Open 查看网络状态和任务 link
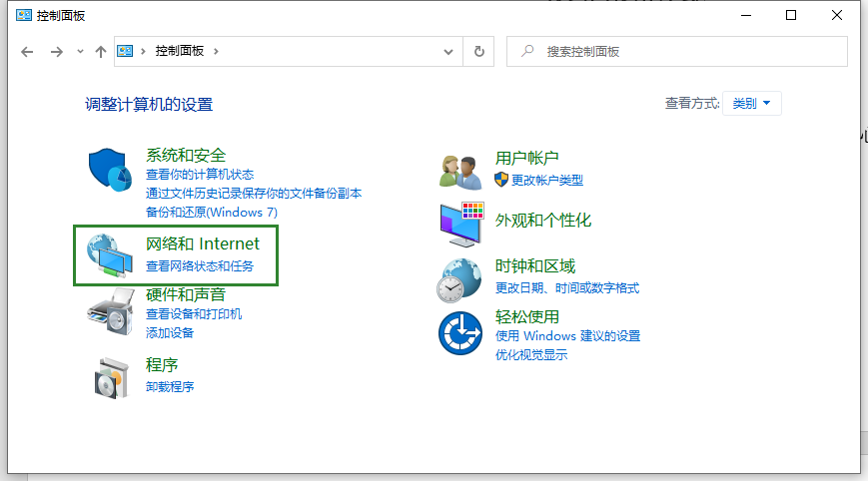Screen dimensions: 868x481 tap(200, 266)
